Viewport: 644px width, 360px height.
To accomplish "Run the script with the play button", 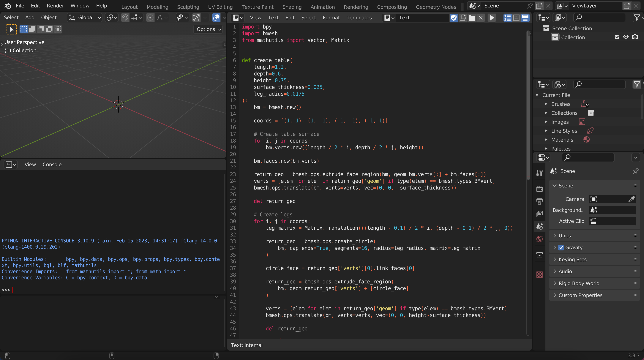I will [492, 18].
